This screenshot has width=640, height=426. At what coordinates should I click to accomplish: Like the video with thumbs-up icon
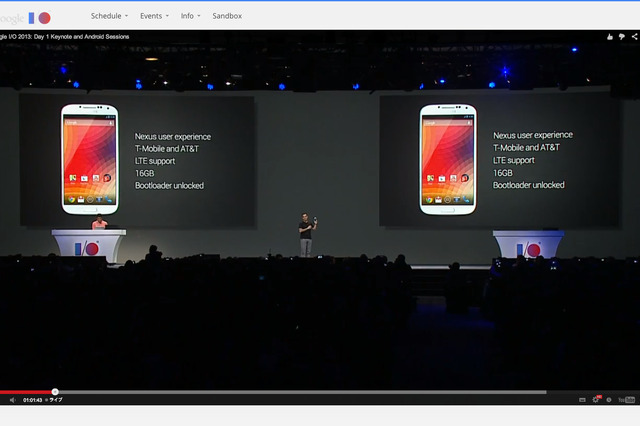pos(609,37)
